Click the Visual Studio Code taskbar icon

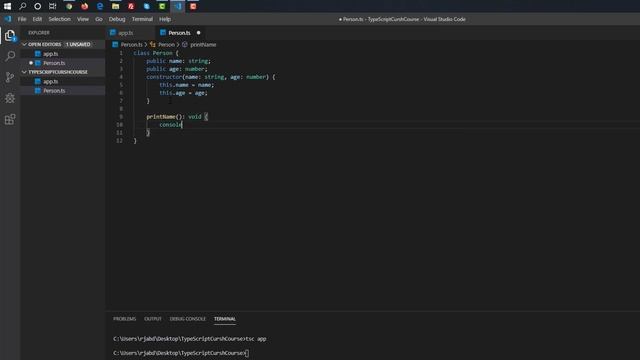pos(178,6)
